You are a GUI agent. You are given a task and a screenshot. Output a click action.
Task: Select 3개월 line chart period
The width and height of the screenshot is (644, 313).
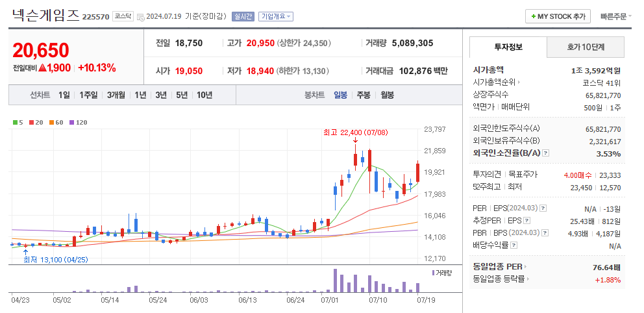tap(116, 95)
